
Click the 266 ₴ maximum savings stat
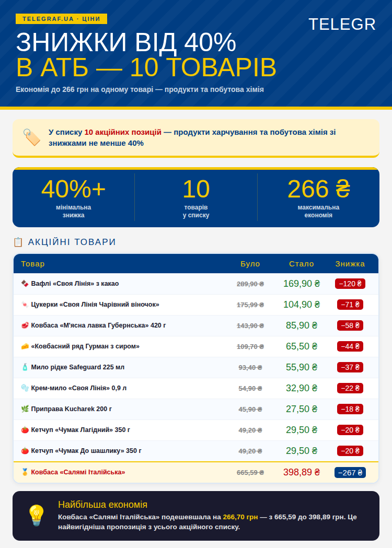tap(318, 190)
